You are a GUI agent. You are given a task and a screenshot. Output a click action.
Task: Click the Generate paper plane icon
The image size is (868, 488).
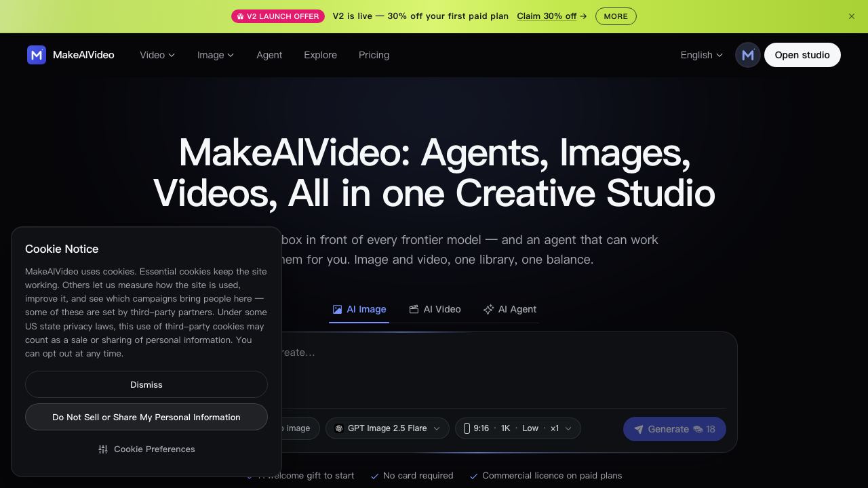[638, 429]
